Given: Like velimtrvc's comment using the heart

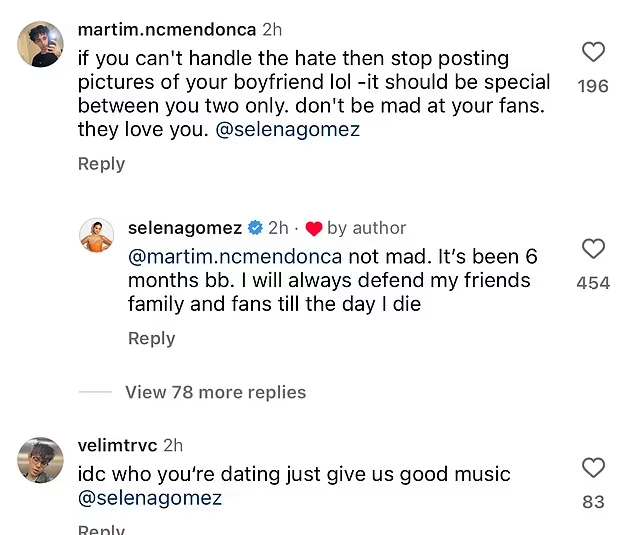Looking at the screenshot, I should pos(593,467).
